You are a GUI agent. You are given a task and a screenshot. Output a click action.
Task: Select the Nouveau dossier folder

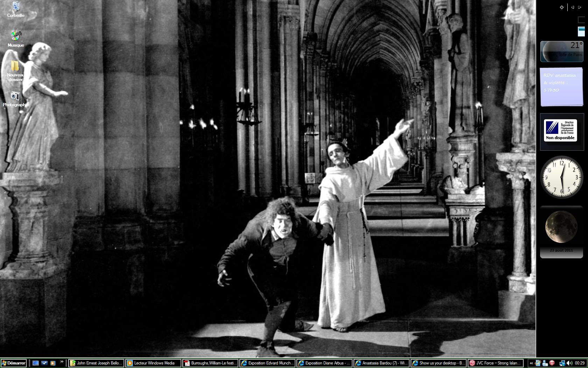click(x=15, y=71)
